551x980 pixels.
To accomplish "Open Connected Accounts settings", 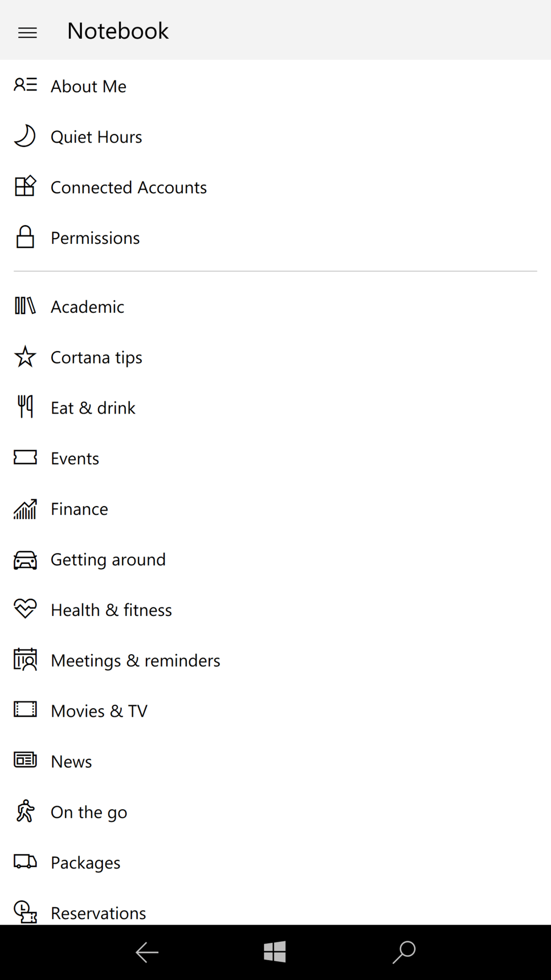I will pos(129,187).
